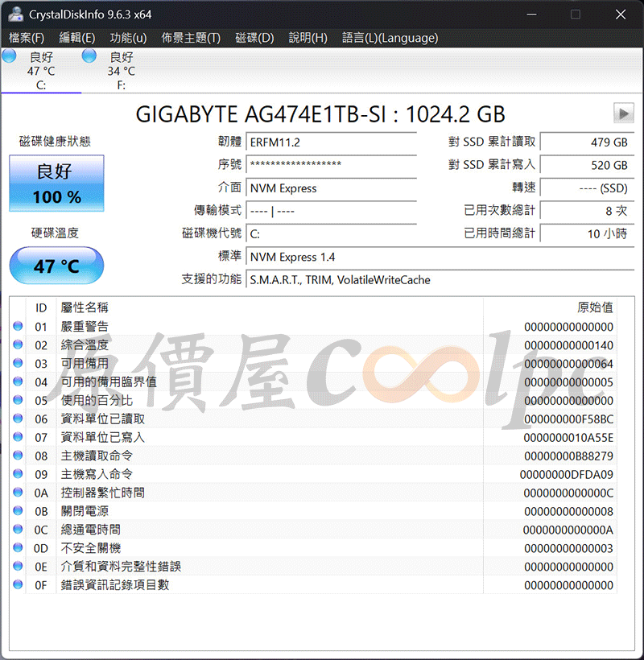Click the 47 °C temperature button
644x660 pixels.
(x=56, y=266)
